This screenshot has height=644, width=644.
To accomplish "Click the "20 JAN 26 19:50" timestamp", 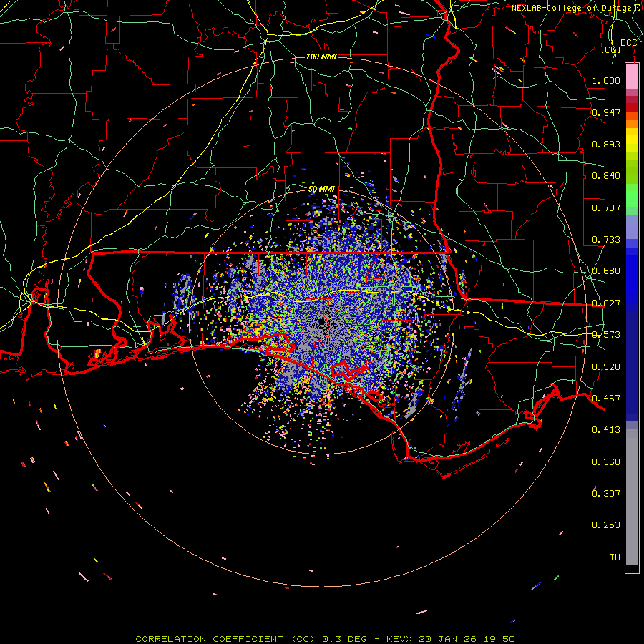I will coord(467,639).
